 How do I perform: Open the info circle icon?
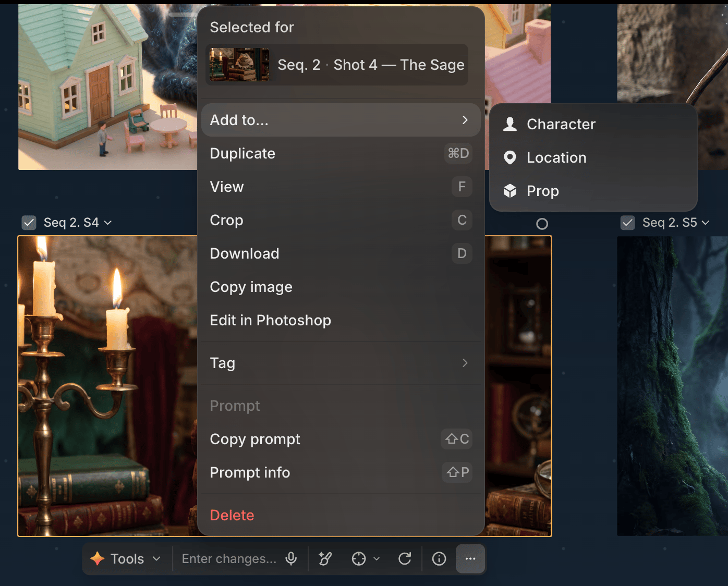439,559
